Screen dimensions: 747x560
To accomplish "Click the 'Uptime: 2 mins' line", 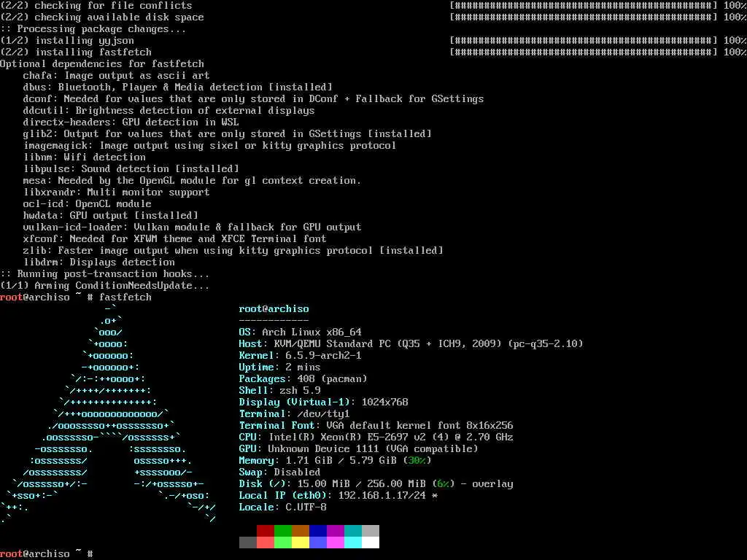I will click(x=279, y=367).
